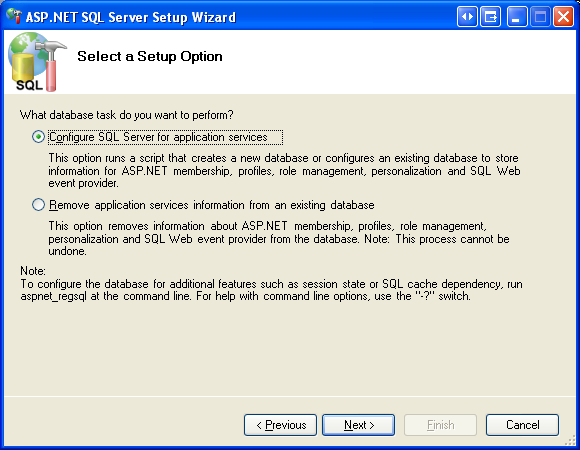
Task: Click the wizard icon in the title bar
Action: pyautogui.click(x=14, y=16)
